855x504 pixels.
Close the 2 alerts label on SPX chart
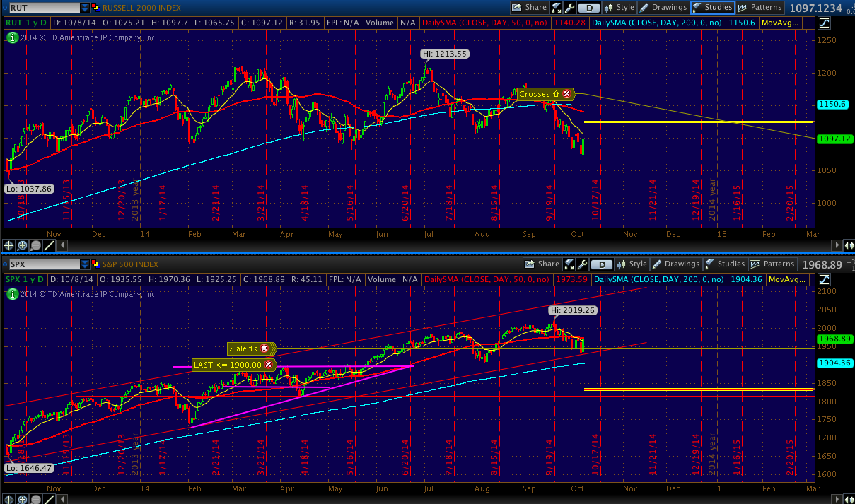pyautogui.click(x=264, y=348)
